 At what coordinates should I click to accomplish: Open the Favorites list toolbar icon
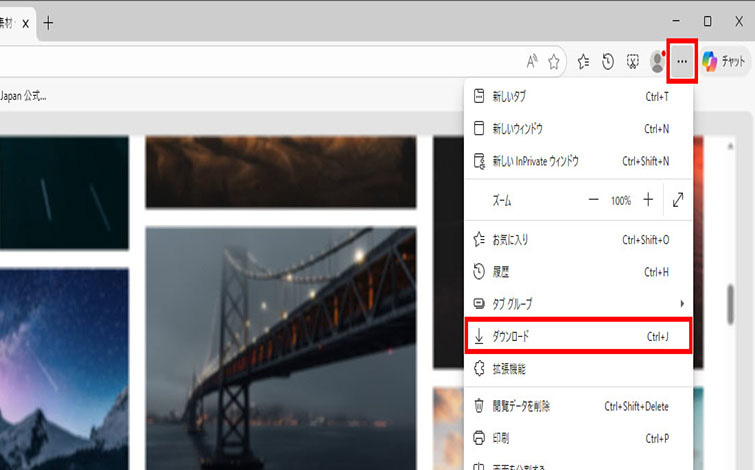pos(585,62)
